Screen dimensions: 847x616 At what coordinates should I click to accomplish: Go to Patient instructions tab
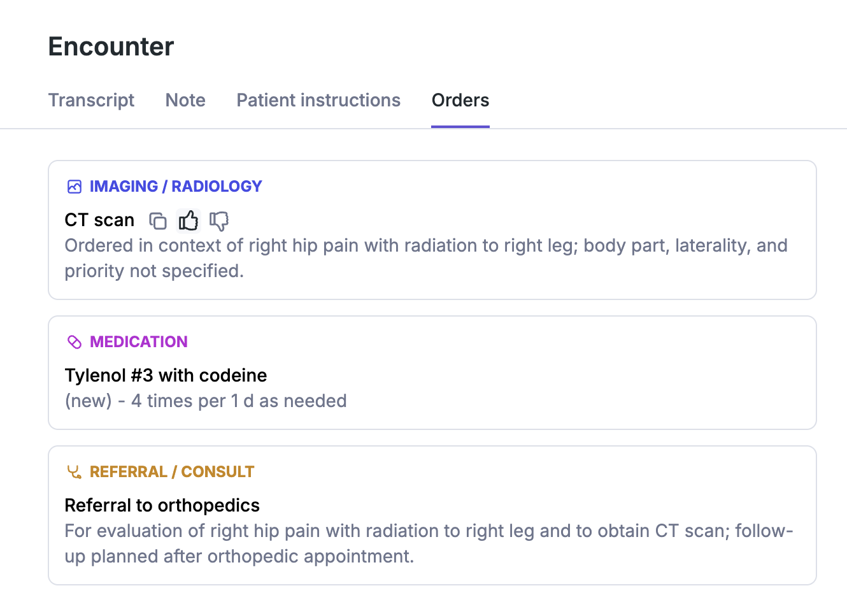click(318, 100)
